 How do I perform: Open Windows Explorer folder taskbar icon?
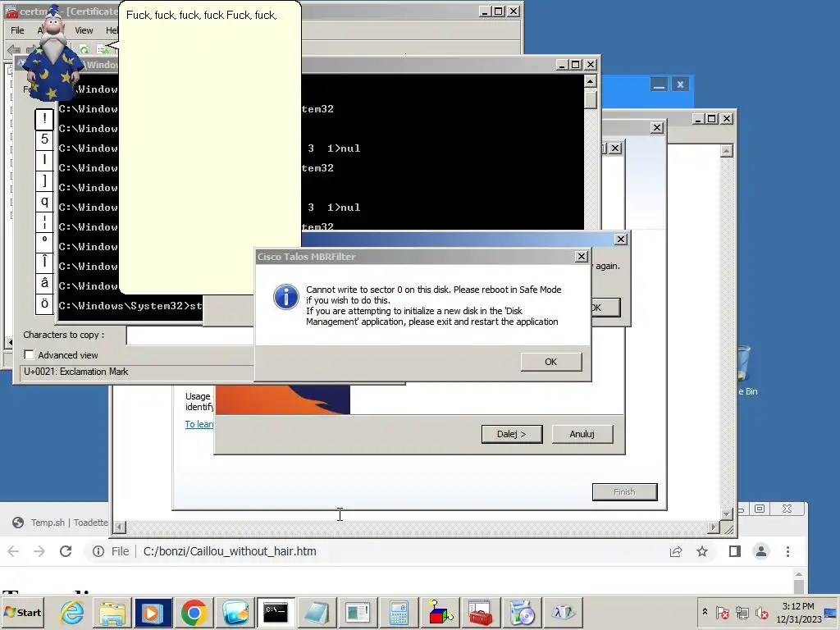112,612
